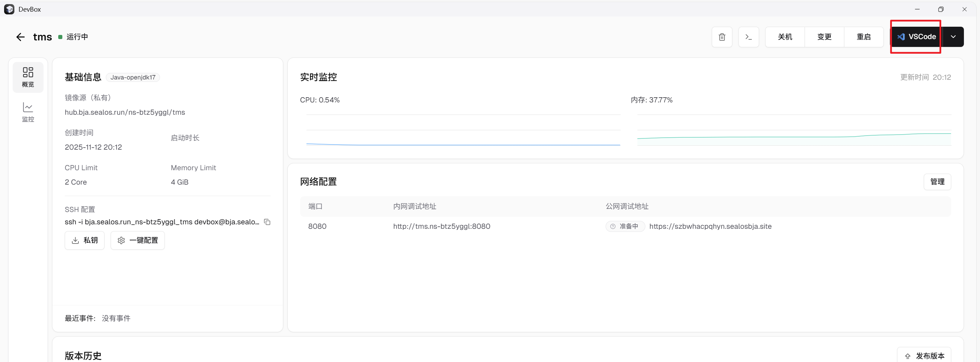Download the 私钥 private key
Viewport: 980px width, 362px height.
[85, 240]
